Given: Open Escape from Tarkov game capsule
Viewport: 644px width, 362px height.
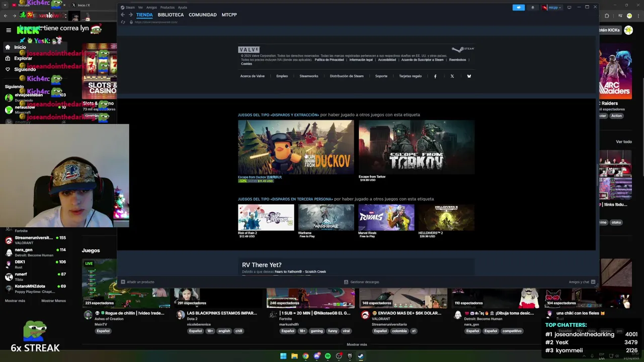Looking at the screenshot, I should coord(417,147).
